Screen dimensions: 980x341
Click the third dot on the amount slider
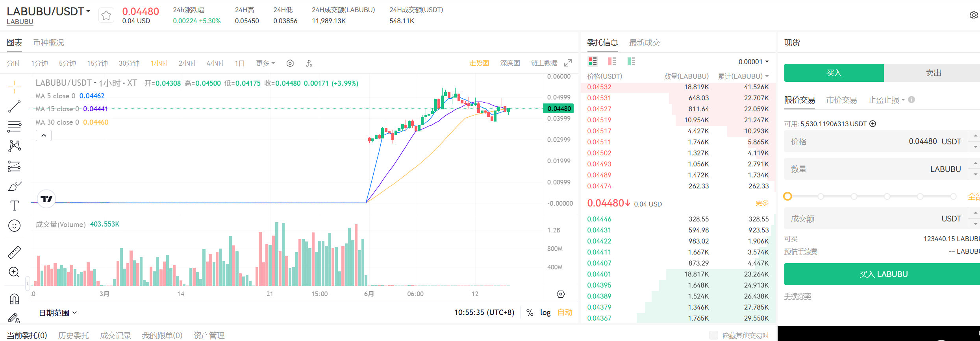854,196
